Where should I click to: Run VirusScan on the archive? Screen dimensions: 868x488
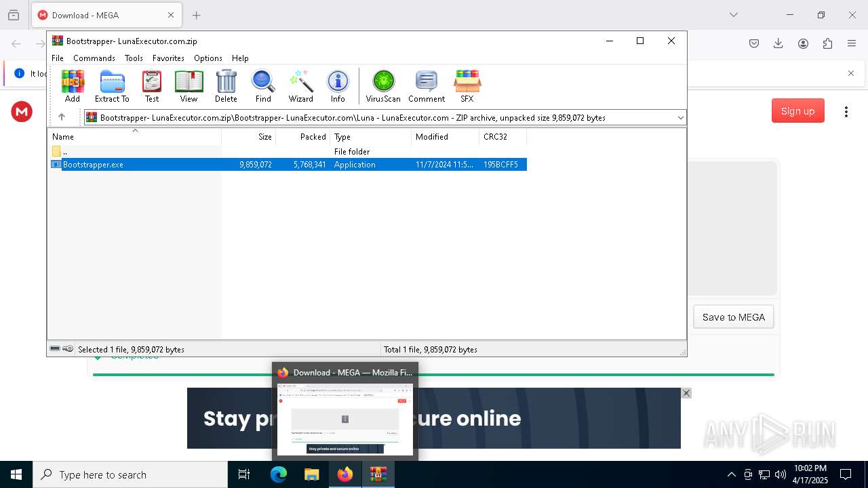[383, 86]
